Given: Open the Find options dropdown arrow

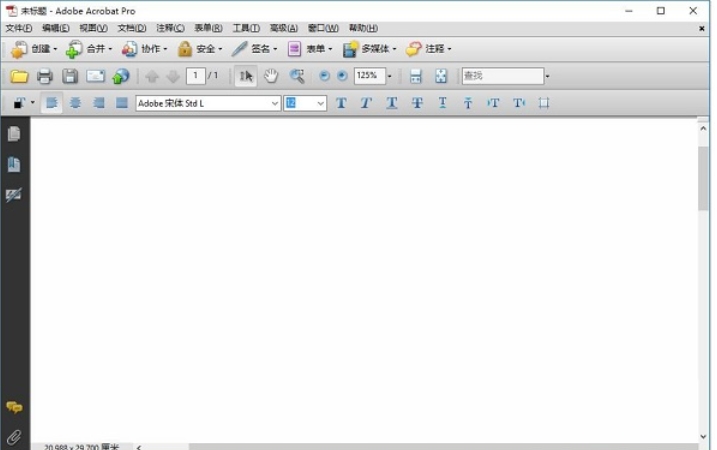Looking at the screenshot, I should (x=547, y=76).
